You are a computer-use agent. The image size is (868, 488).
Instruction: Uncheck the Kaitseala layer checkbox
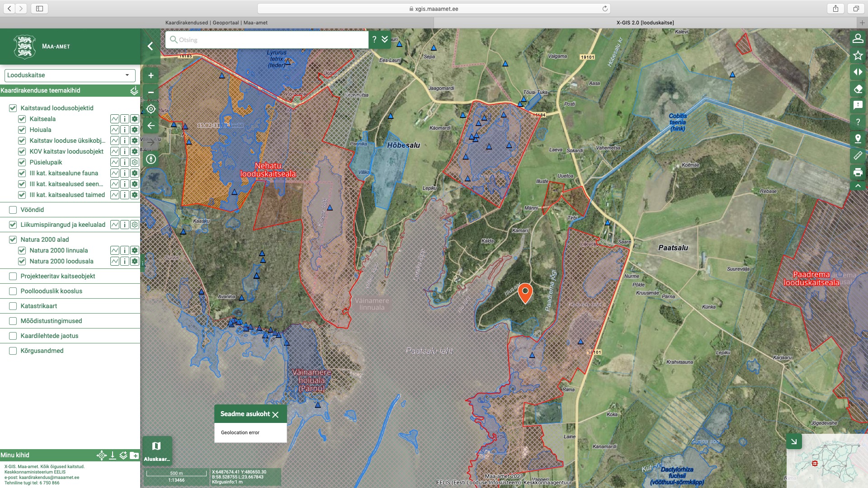[x=22, y=119]
